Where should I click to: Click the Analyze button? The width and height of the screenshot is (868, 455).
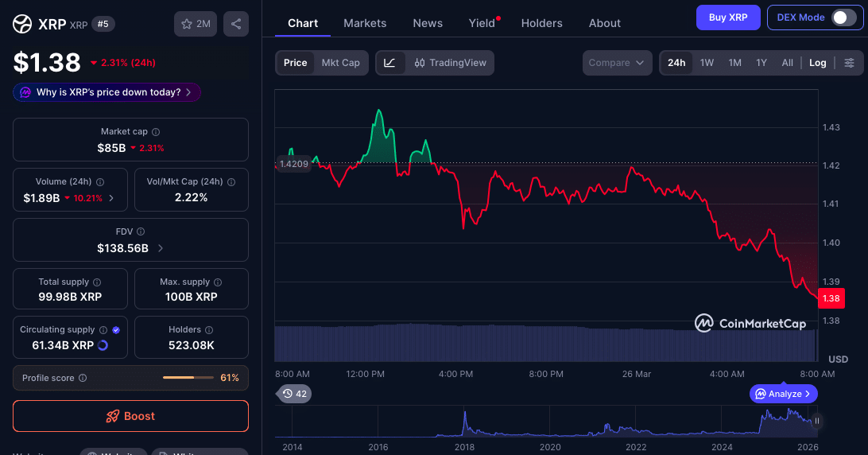783,394
